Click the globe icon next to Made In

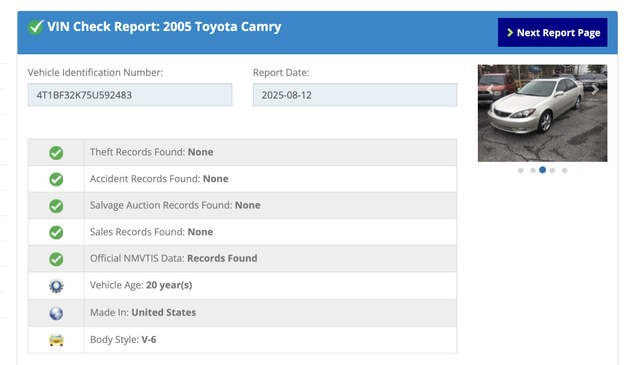56,313
